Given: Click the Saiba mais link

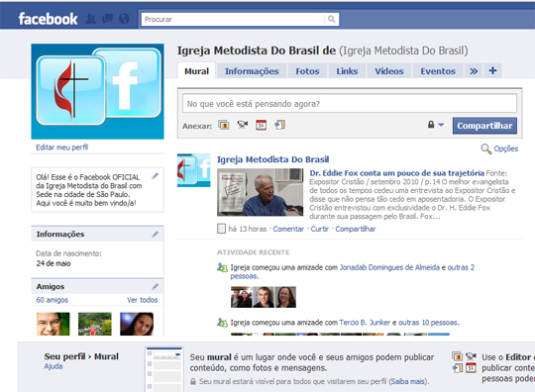Looking at the screenshot, I should pyautogui.click(x=409, y=381).
